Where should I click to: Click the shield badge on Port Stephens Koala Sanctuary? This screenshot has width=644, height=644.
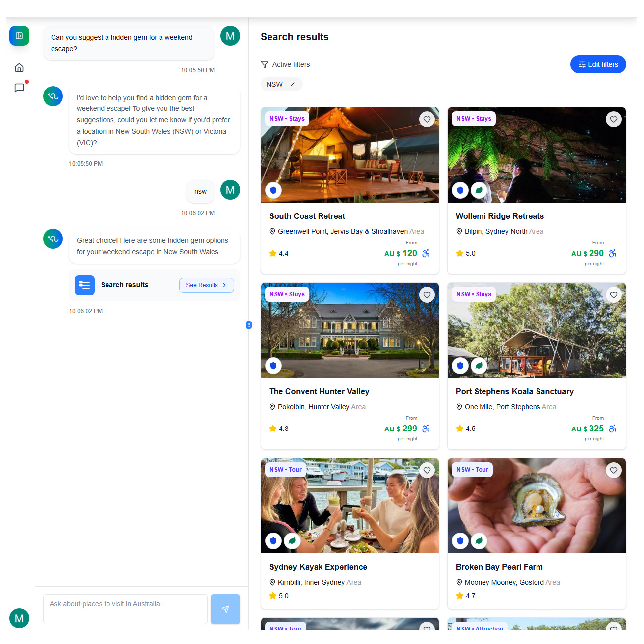(460, 366)
